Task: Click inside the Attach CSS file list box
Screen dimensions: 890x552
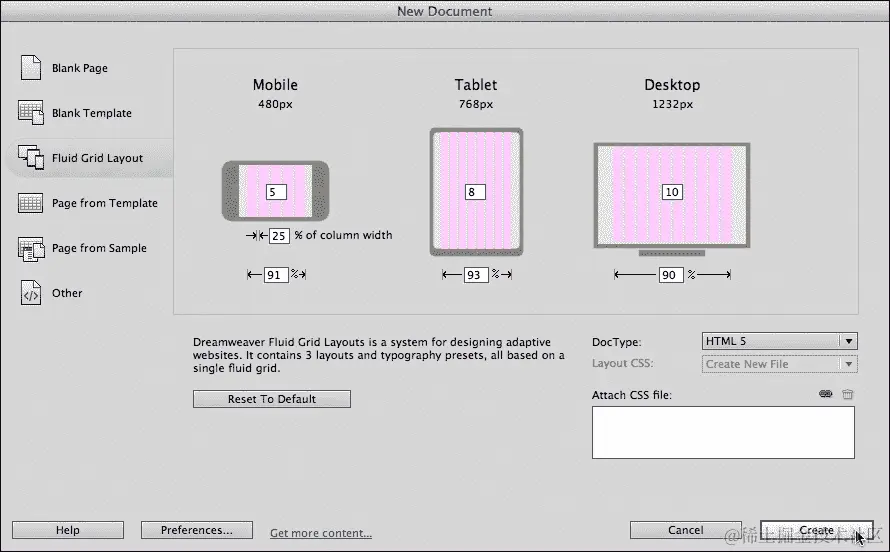Action: pos(723,432)
